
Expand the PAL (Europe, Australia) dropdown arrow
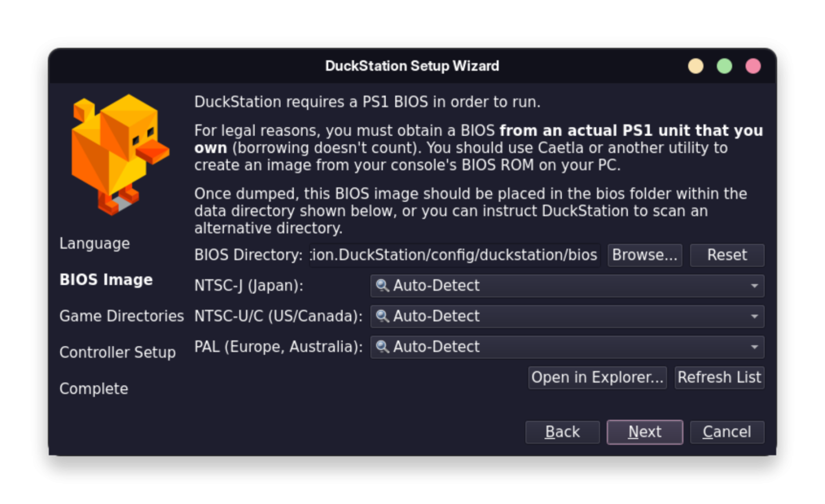[x=754, y=347]
